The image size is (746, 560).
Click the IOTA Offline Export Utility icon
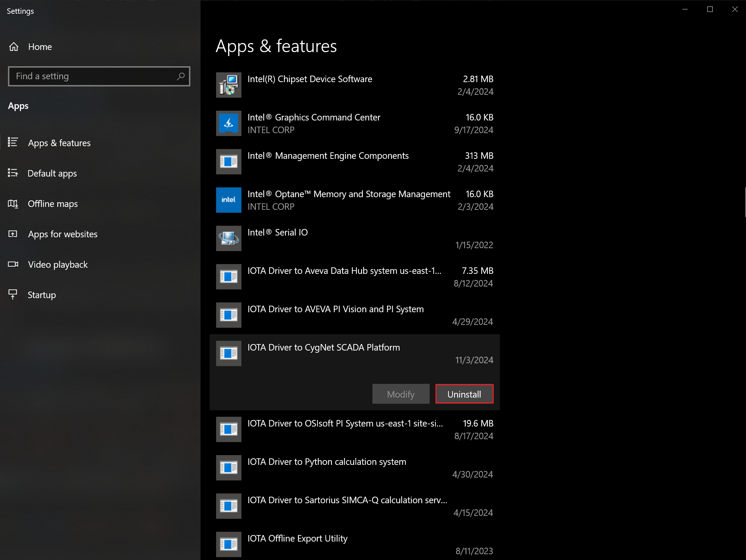(x=229, y=544)
